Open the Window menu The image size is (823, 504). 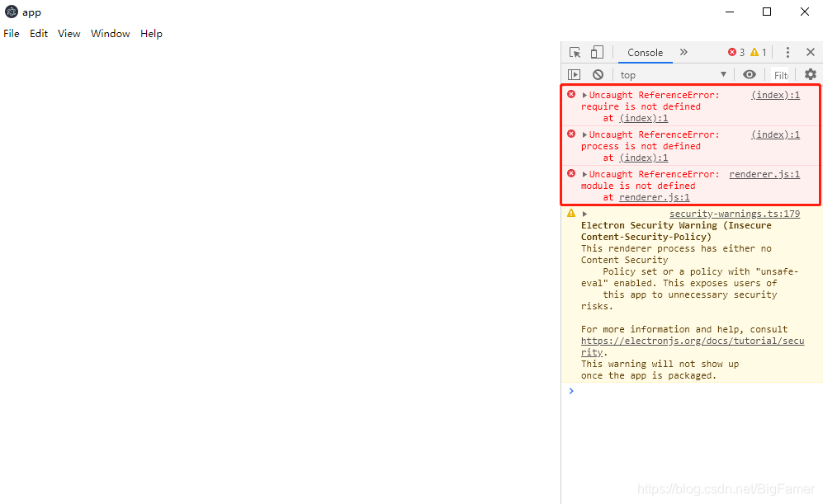pyautogui.click(x=111, y=34)
